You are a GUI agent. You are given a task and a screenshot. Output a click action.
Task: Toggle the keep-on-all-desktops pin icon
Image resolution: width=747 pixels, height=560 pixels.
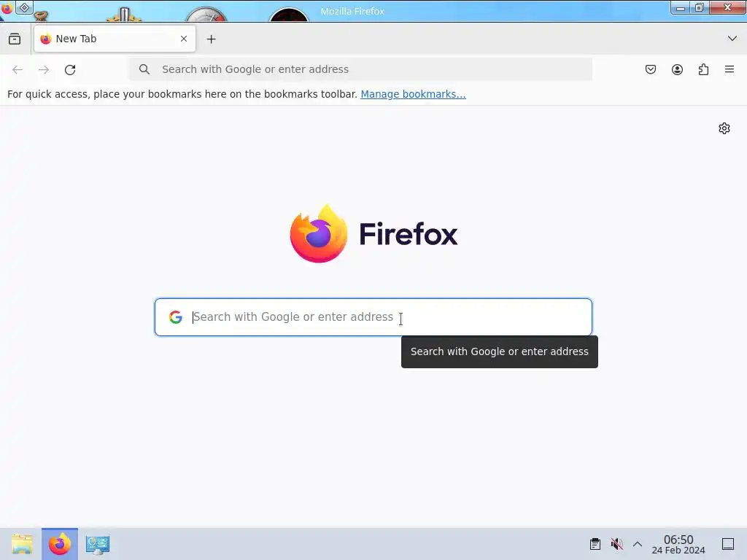[x=24, y=7]
